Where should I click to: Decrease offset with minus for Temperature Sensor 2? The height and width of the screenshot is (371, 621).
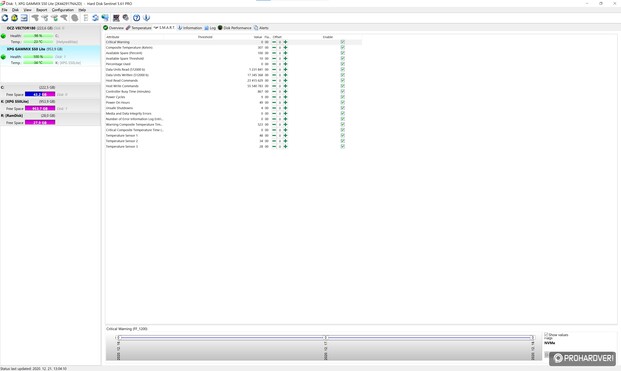pyautogui.click(x=274, y=141)
